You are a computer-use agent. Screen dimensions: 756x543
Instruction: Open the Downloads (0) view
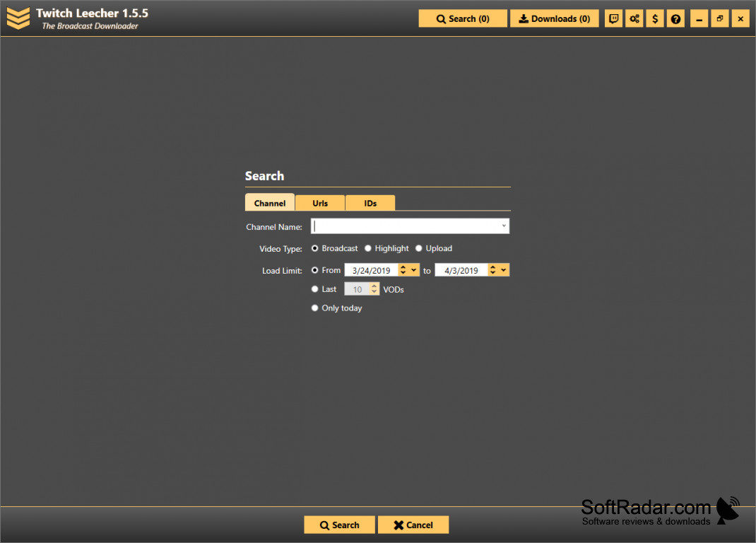coord(555,19)
